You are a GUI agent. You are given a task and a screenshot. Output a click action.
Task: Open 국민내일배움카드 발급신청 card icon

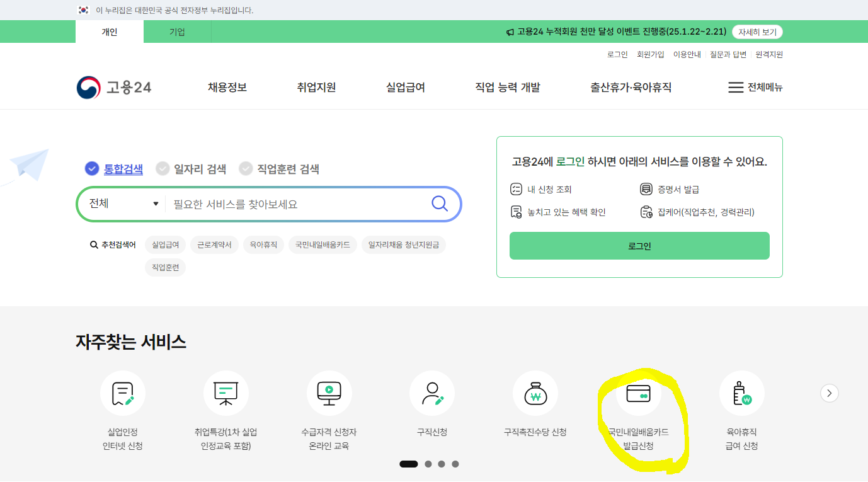(639, 393)
